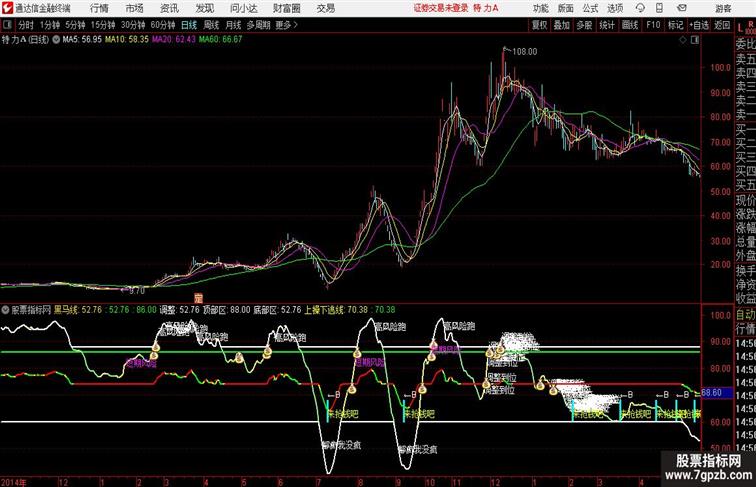Open F10 company info
756x487 pixels.
[653, 25]
